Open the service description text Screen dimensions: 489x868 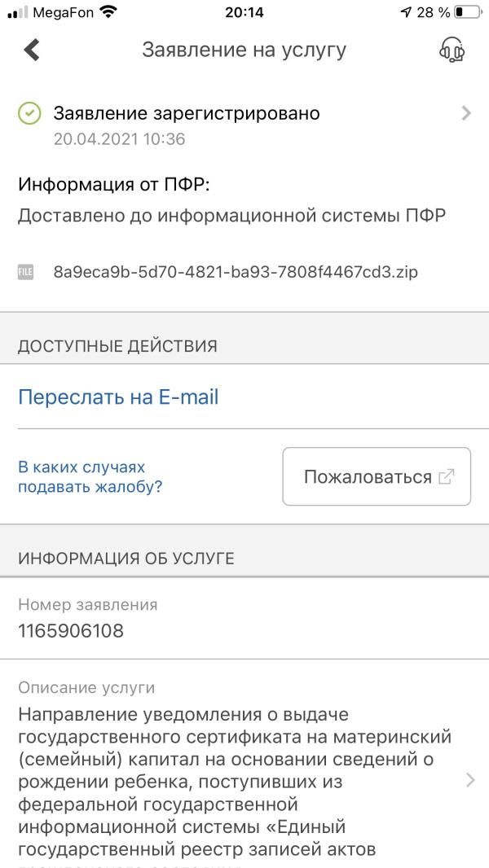click(x=235, y=782)
